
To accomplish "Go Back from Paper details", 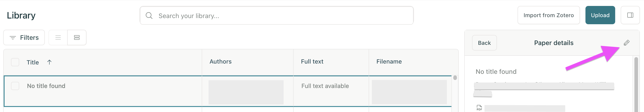I will pos(484,43).
